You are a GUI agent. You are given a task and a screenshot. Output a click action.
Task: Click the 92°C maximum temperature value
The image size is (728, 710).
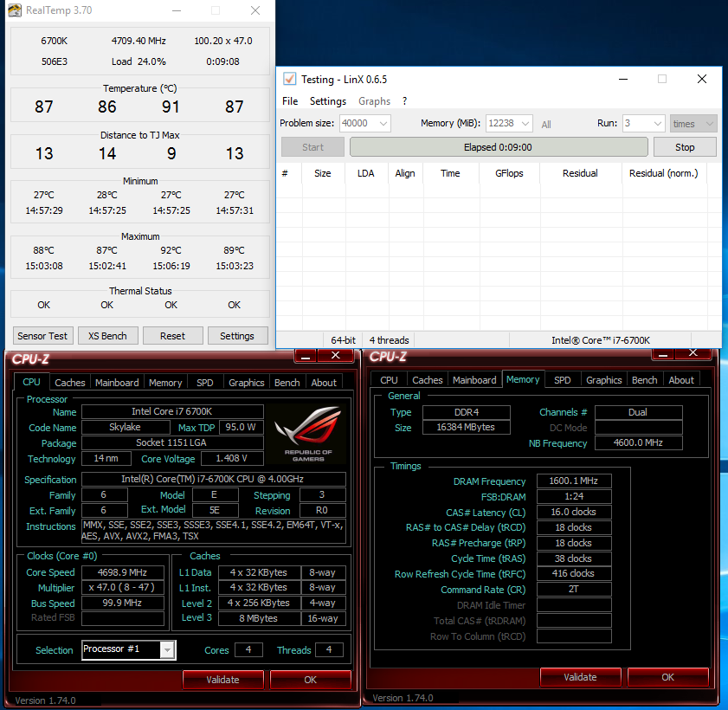[x=171, y=250]
